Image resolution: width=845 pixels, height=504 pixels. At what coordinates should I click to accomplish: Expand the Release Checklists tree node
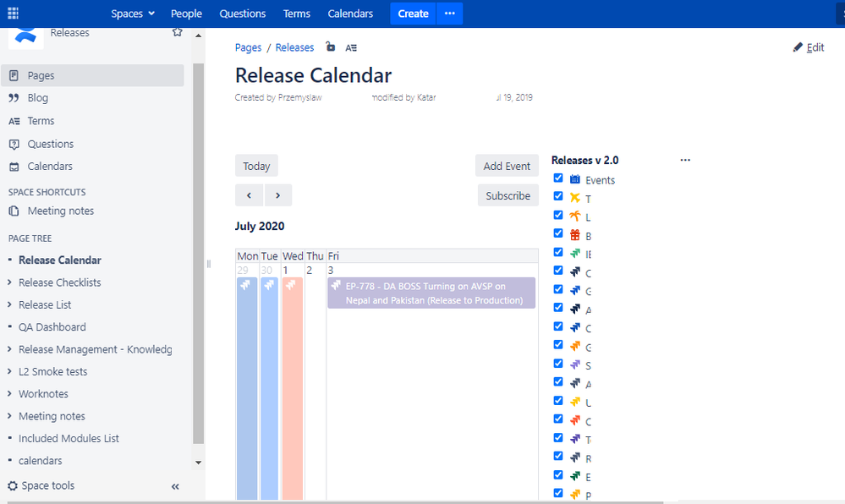(x=9, y=282)
